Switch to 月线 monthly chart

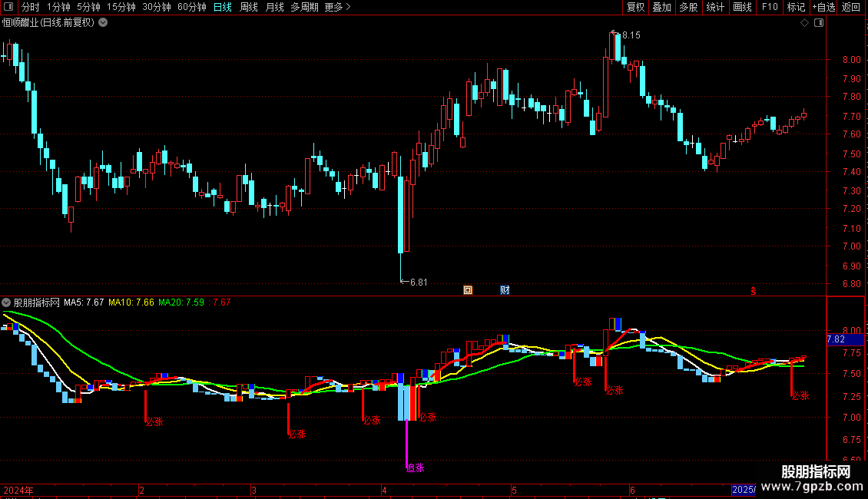tap(274, 7)
